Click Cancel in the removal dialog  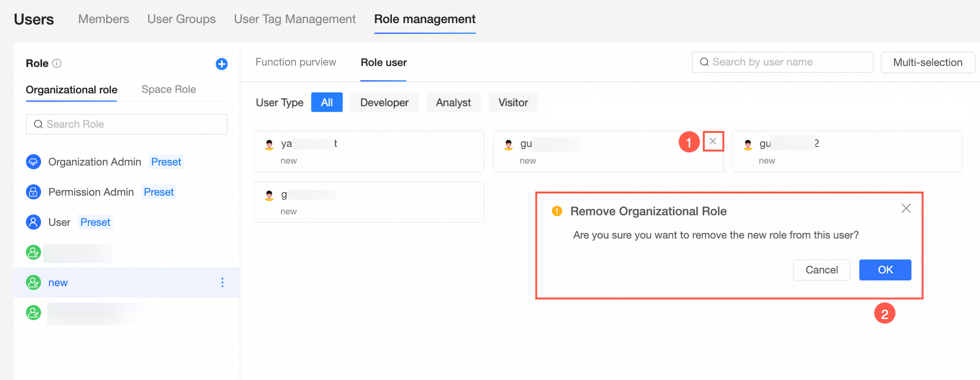[x=821, y=270]
